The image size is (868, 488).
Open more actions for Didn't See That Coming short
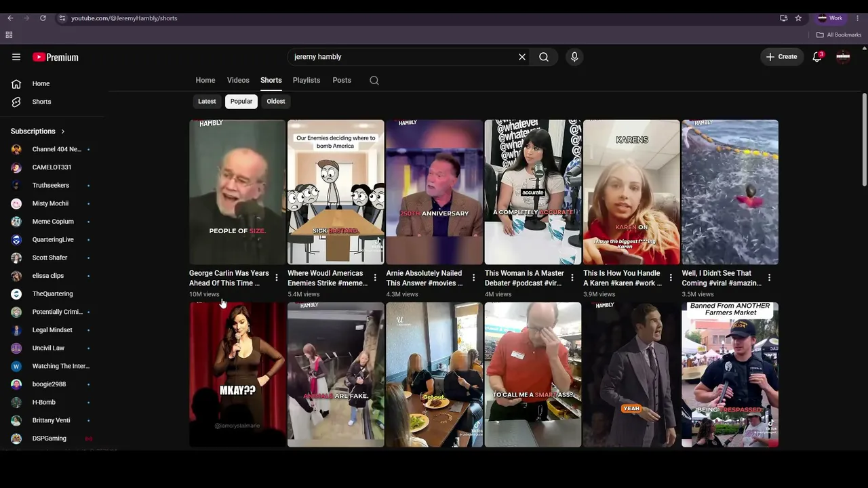coord(769,278)
